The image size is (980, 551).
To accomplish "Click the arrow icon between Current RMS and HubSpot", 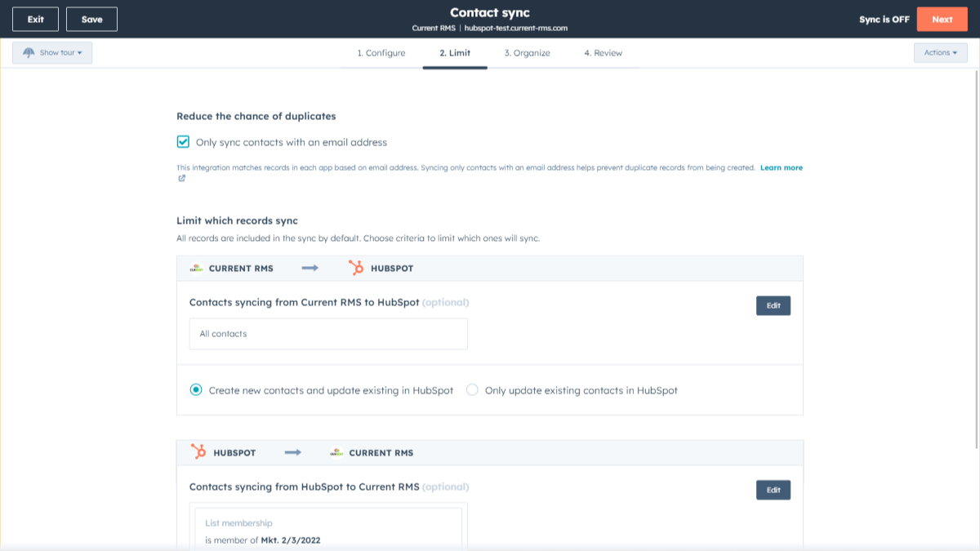I will 310,268.
